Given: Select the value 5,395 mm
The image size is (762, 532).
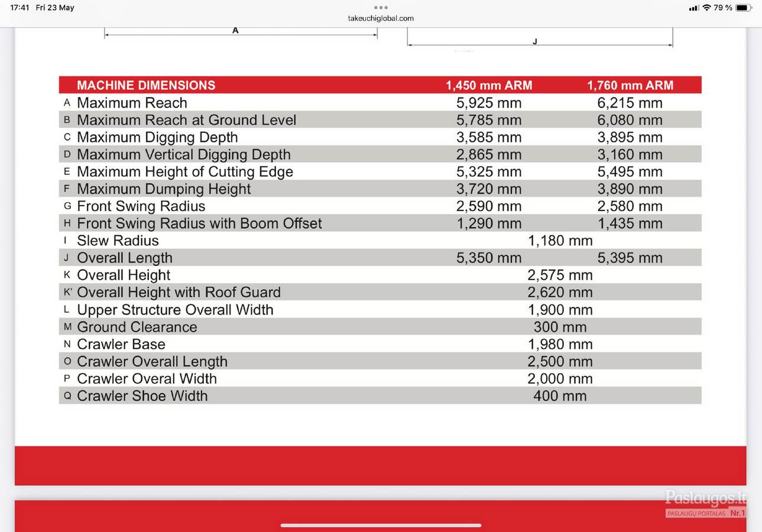Looking at the screenshot, I should pyautogui.click(x=630, y=258).
